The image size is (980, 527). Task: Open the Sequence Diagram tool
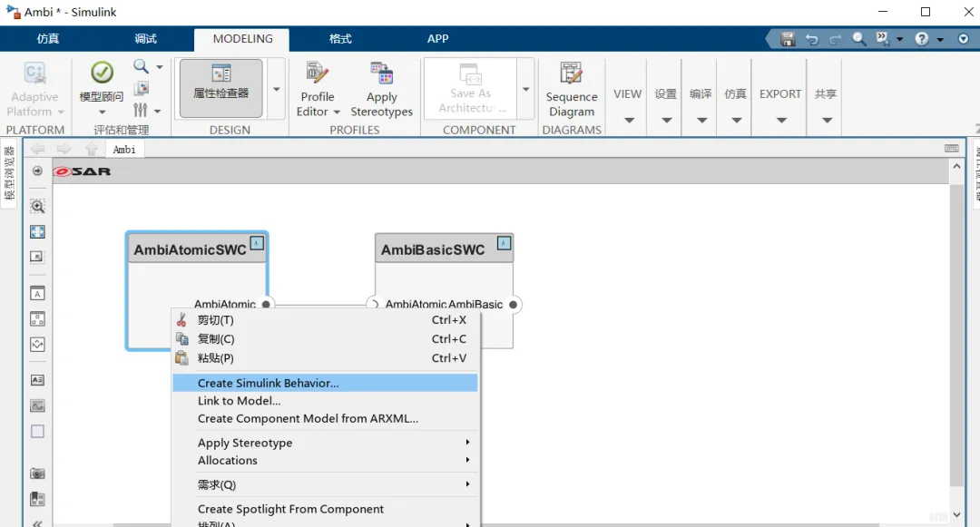pos(572,89)
